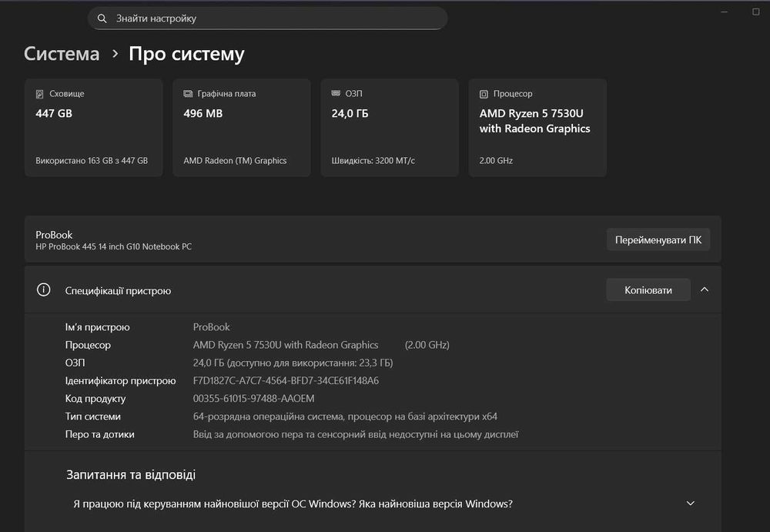Click the "Ідентифікатор пристрою" label

pos(120,380)
